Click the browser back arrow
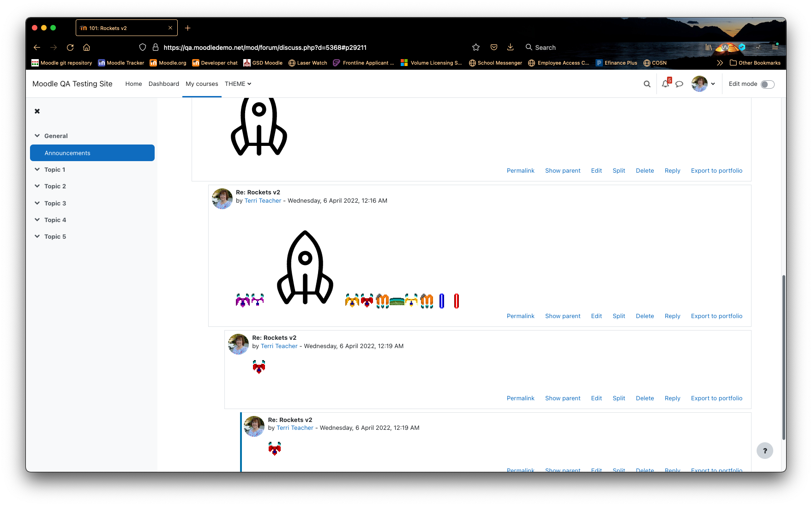 37,48
